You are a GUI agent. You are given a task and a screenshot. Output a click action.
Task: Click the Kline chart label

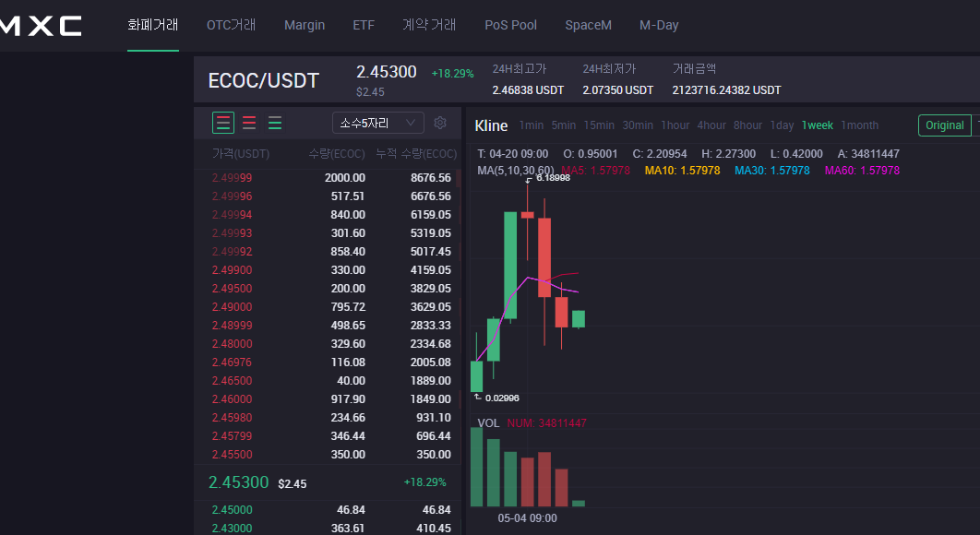pos(491,125)
